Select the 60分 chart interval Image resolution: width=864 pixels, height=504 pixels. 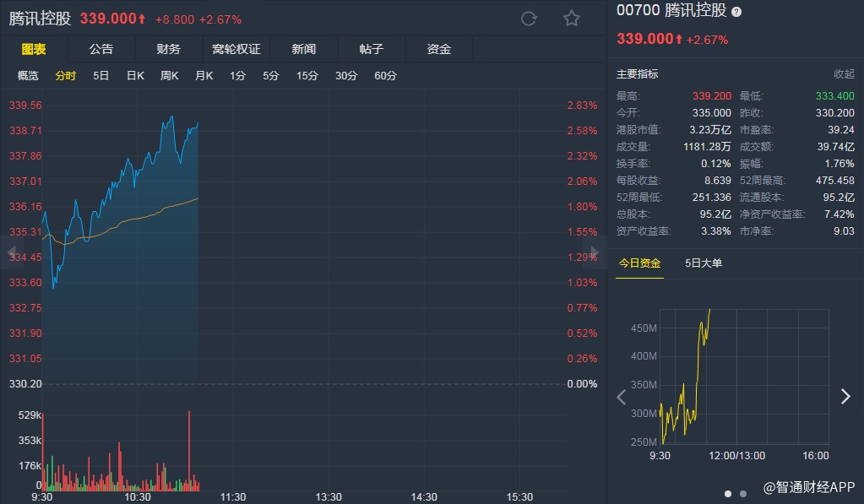click(x=385, y=76)
